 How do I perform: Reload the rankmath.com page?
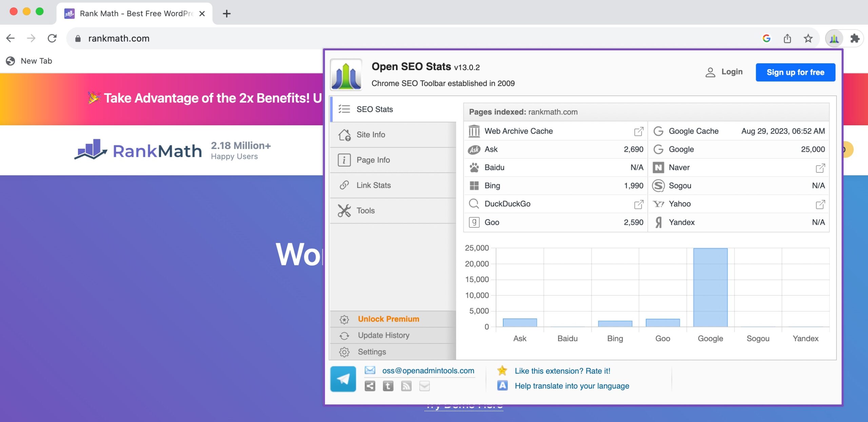click(52, 38)
